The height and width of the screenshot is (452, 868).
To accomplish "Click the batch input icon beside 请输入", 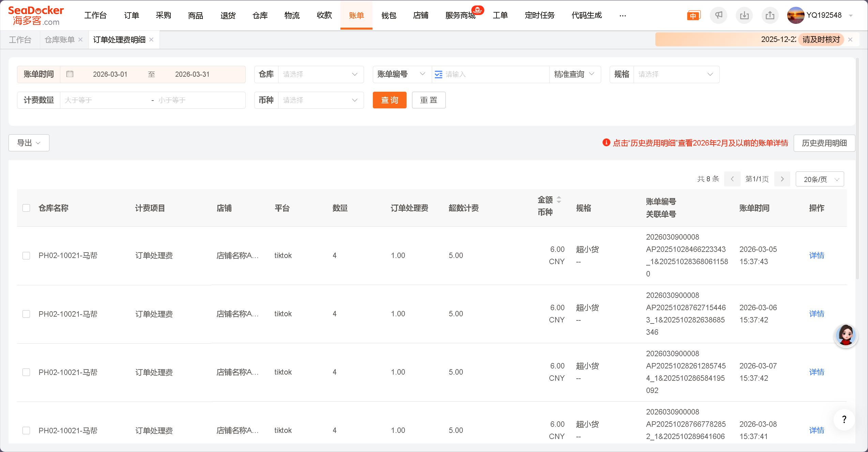I will (439, 74).
